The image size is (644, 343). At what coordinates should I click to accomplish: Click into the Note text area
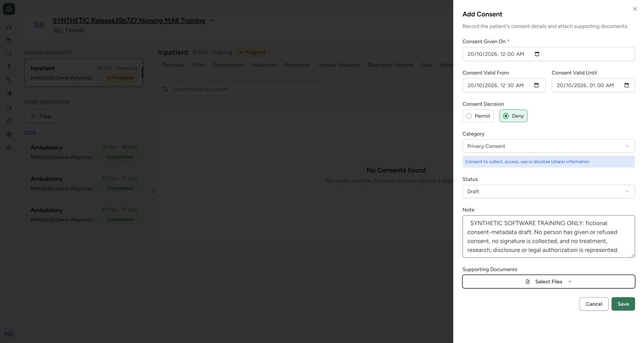pos(549,236)
